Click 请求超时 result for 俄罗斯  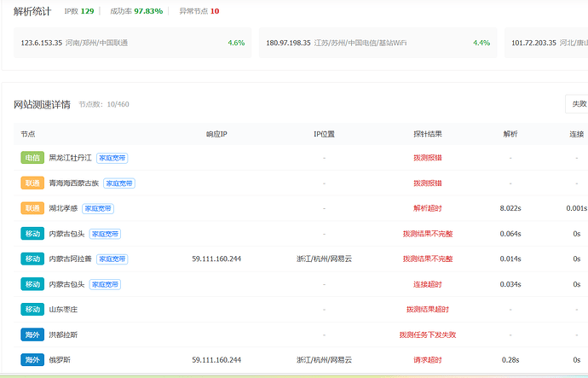tap(428, 360)
